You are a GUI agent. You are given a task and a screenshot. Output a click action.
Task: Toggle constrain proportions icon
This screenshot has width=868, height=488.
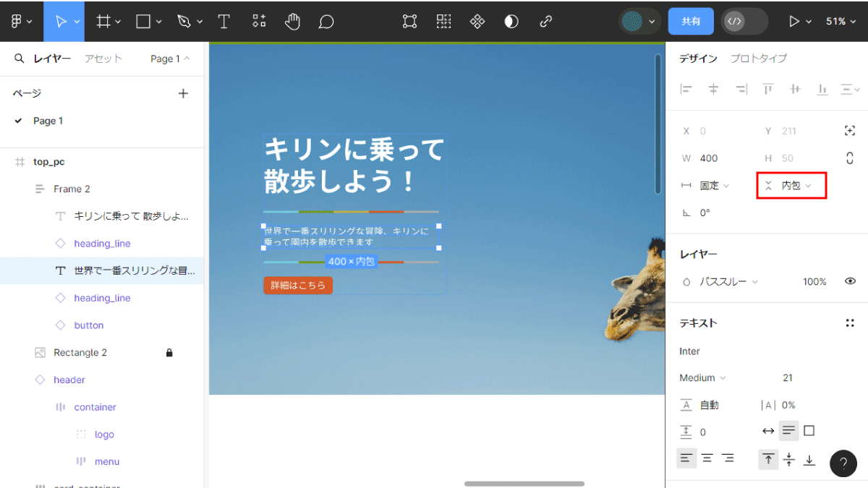pos(850,158)
